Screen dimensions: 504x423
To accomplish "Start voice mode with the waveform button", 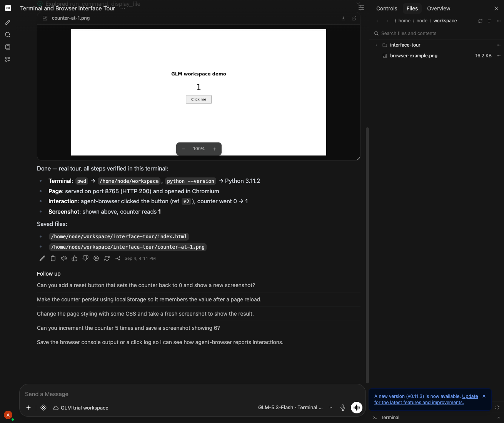I will pos(357,408).
